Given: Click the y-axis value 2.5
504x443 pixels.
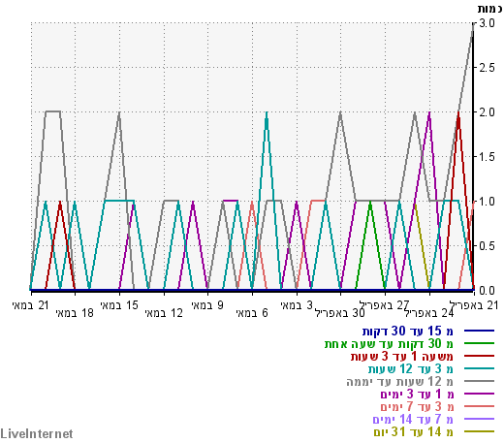Looking at the screenshot, I should tap(487, 68).
